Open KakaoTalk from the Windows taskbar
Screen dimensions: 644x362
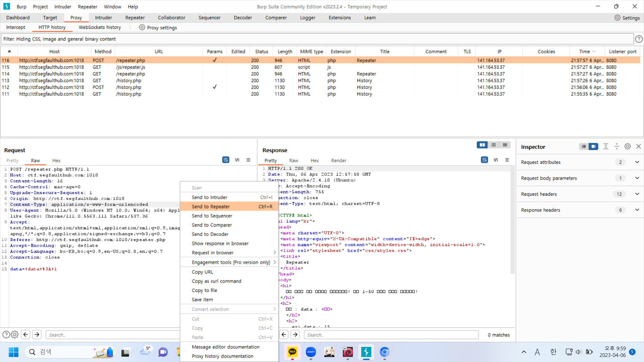[x=292, y=352]
